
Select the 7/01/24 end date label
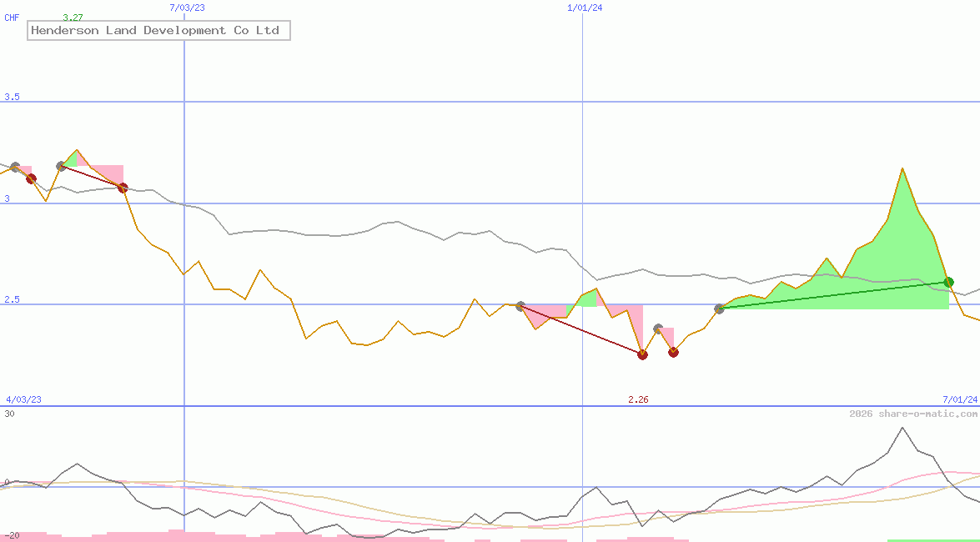(959, 399)
